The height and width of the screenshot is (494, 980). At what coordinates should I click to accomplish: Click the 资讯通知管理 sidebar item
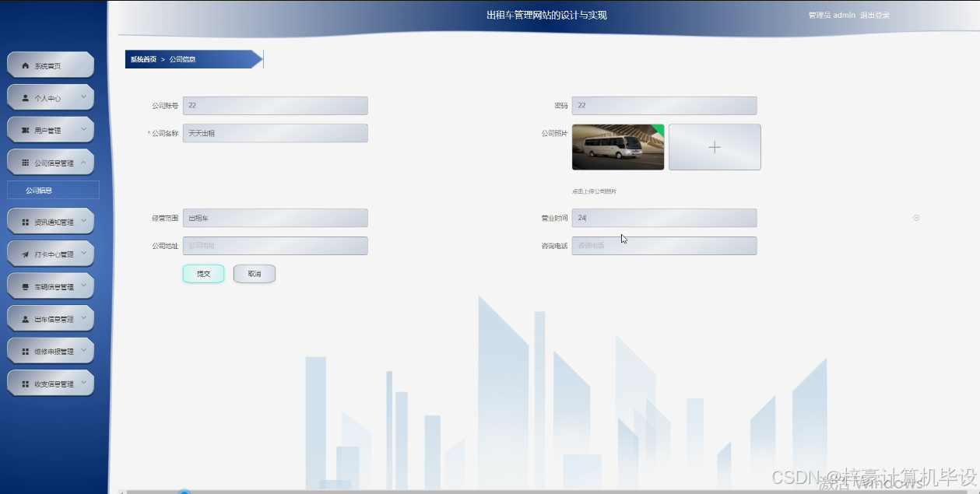tap(50, 220)
